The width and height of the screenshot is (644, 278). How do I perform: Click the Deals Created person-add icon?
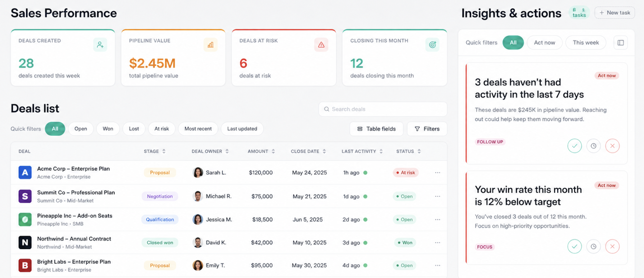[x=100, y=45]
